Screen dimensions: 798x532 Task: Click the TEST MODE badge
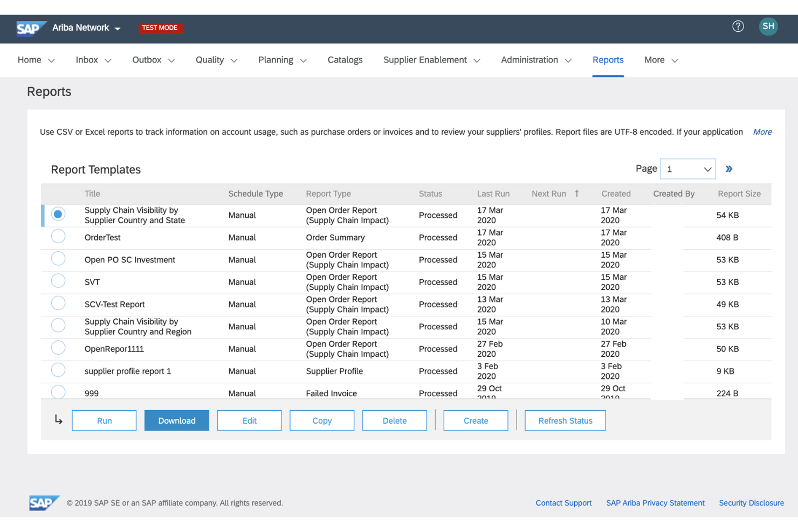(x=160, y=28)
